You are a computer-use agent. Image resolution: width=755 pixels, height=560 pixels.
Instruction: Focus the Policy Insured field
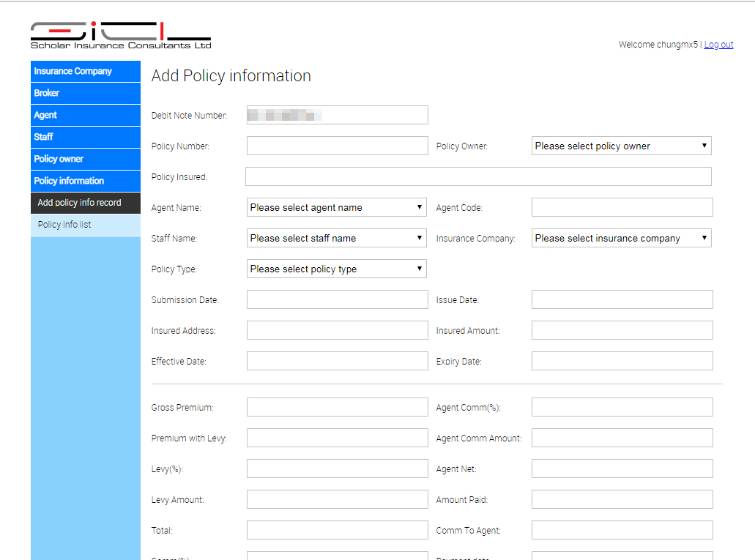pos(479,176)
